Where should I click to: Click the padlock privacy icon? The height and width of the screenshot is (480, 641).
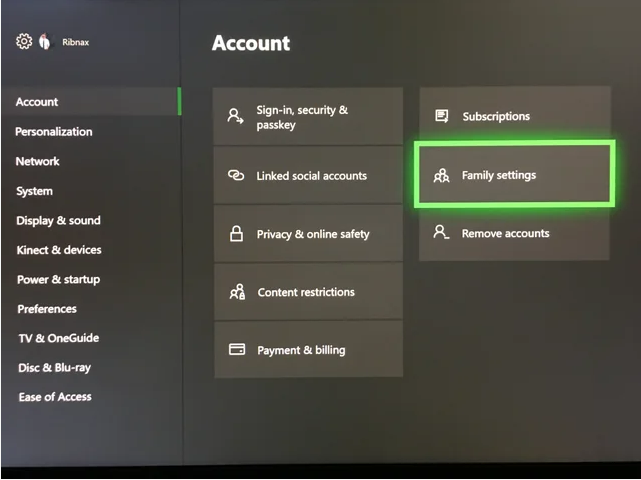(x=236, y=233)
